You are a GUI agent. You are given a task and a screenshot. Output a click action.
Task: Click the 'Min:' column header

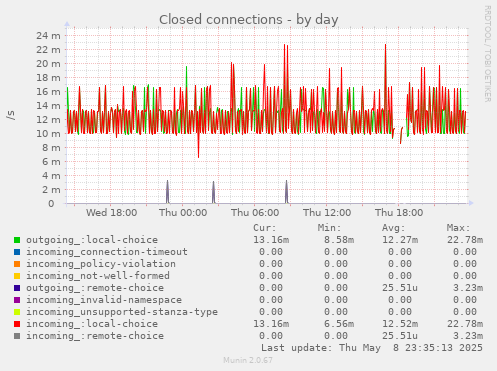tap(330, 228)
